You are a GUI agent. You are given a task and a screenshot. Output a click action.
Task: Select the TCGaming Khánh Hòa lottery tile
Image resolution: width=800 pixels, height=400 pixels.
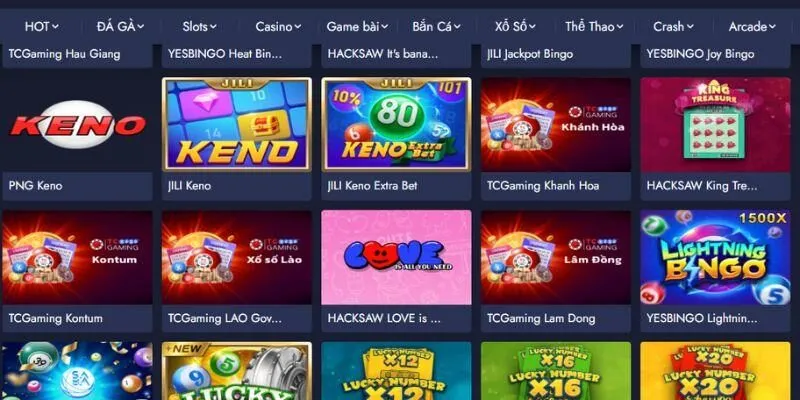coord(556,124)
